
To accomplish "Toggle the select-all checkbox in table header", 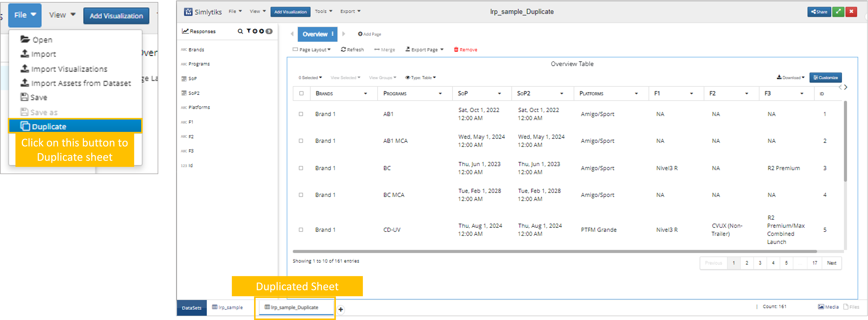I will coord(301,94).
